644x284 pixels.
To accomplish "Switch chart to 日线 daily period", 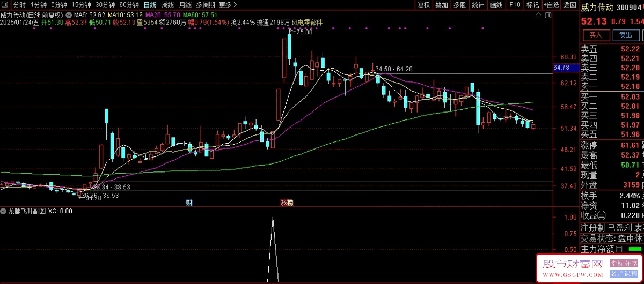I will 150,5.
